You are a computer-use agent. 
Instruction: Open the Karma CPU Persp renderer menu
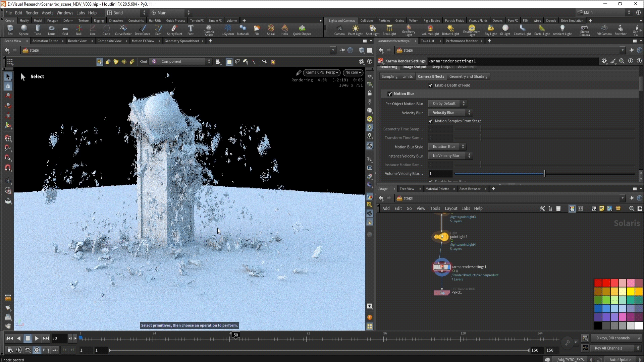click(321, 72)
